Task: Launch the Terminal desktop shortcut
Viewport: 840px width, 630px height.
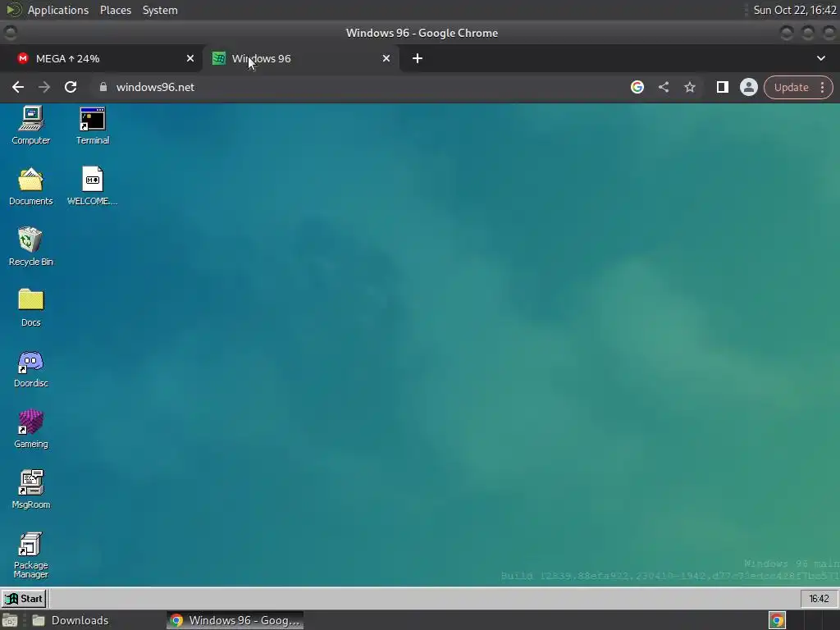Action: [x=92, y=126]
